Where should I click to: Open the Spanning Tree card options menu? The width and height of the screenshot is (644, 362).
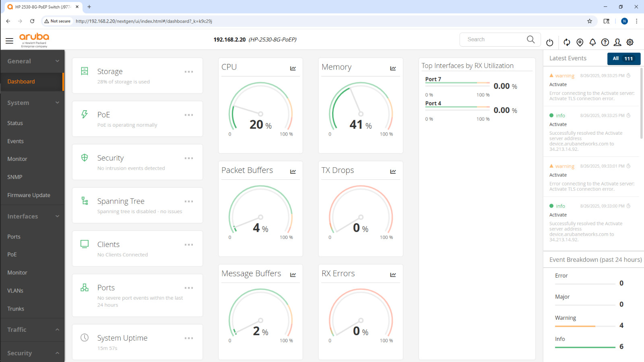tap(189, 202)
